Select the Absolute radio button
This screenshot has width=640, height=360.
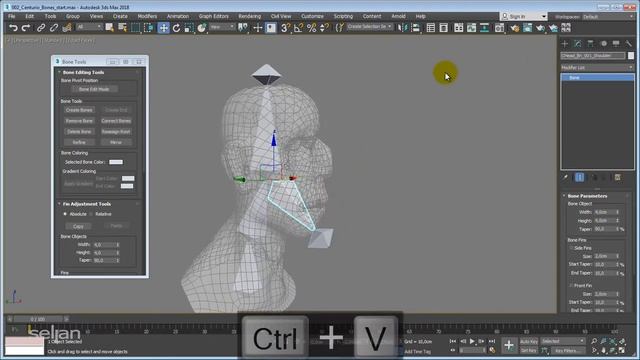(65, 214)
